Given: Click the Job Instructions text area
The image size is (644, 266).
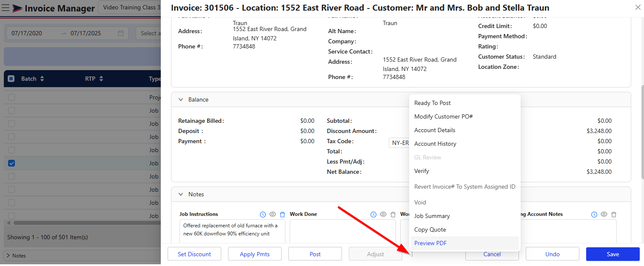Looking at the screenshot, I should point(232,231).
